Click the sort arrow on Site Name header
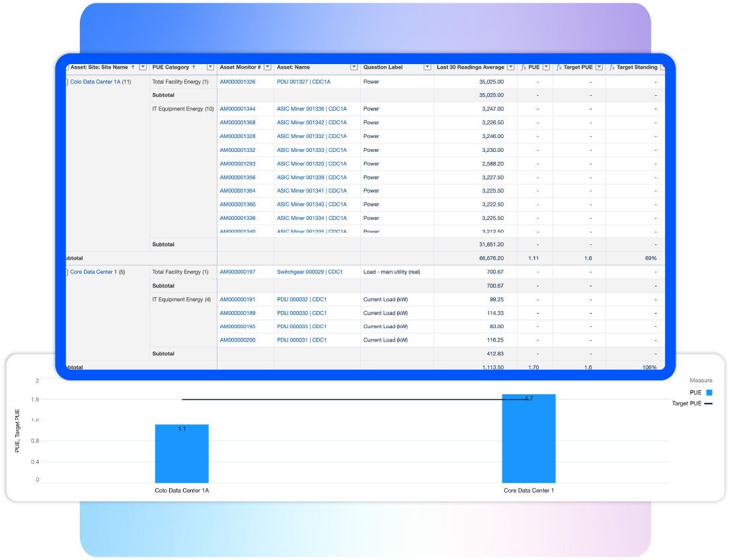This screenshot has width=731, height=560. coord(133,67)
